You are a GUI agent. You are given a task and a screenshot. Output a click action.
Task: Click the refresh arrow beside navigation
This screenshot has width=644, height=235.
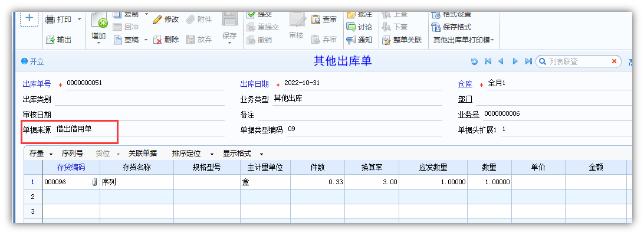pyautogui.click(x=474, y=62)
